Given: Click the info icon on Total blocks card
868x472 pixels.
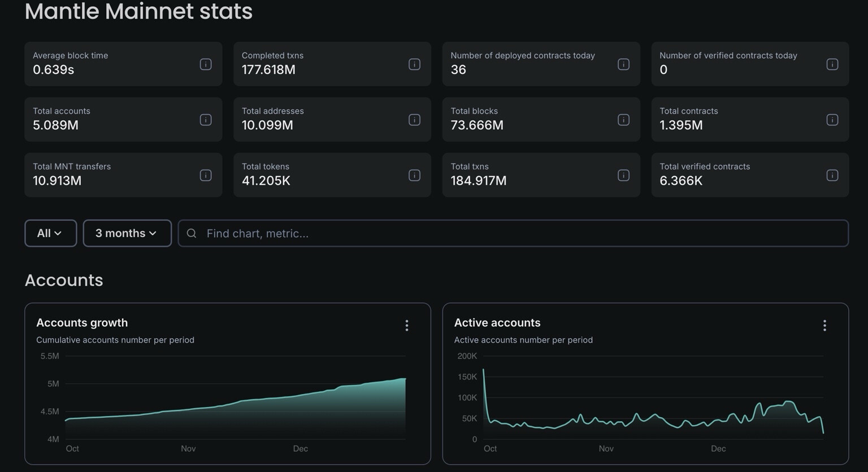Looking at the screenshot, I should [x=623, y=120].
